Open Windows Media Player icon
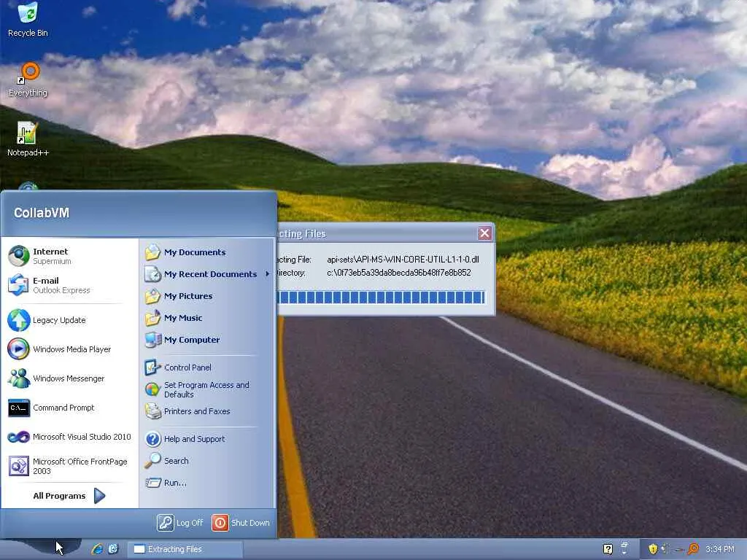The width and height of the screenshot is (747, 560). tap(18, 349)
